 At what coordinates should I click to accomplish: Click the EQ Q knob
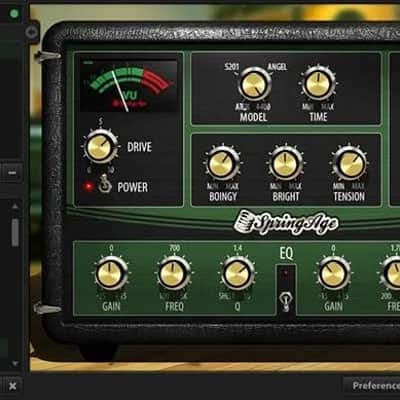[x=237, y=274]
